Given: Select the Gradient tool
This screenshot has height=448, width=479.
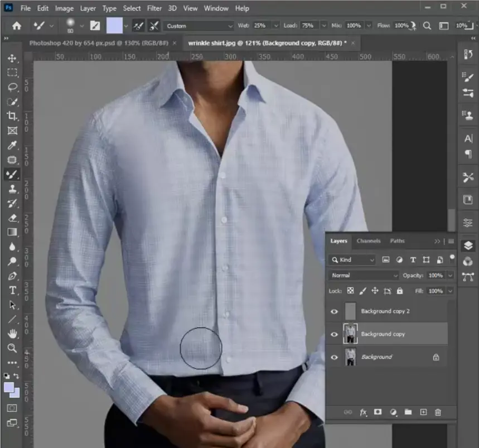Looking at the screenshot, I should (x=12, y=232).
